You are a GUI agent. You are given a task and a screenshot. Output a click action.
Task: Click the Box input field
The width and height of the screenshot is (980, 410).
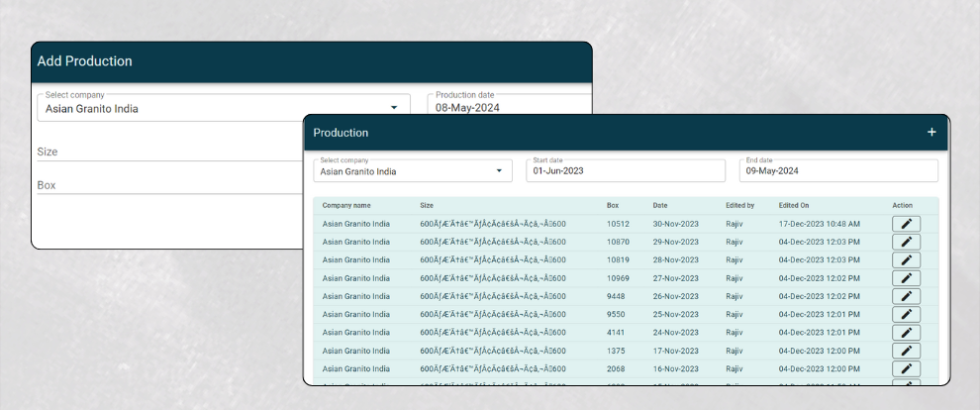(x=168, y=185)
